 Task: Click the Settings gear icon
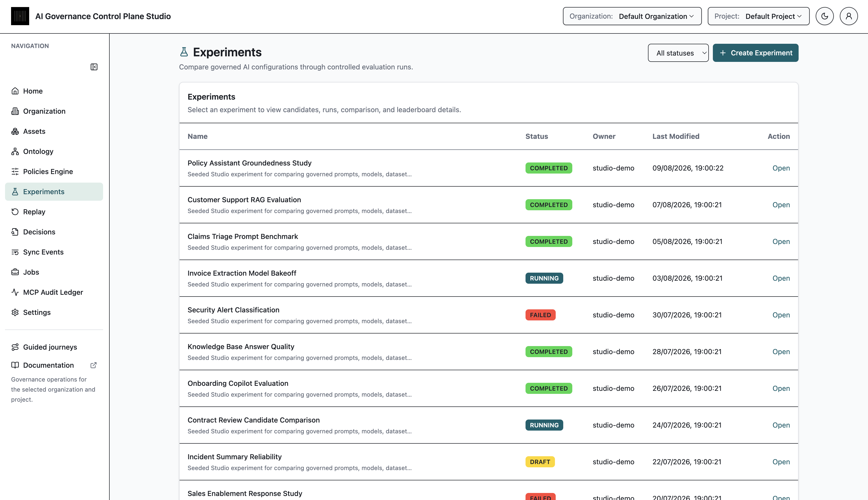click(x=15, y=312)
